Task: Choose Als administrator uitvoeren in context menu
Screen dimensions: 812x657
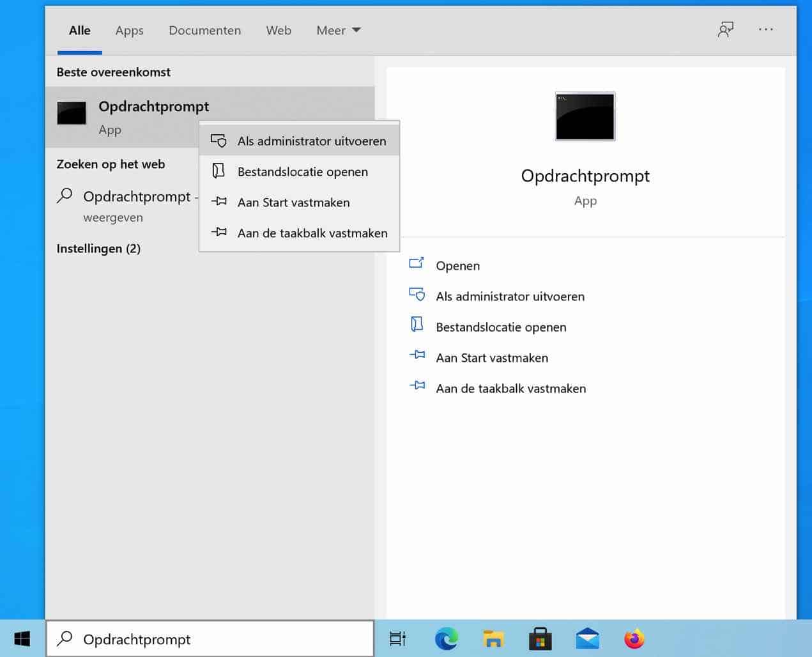Action: [311, 141]
